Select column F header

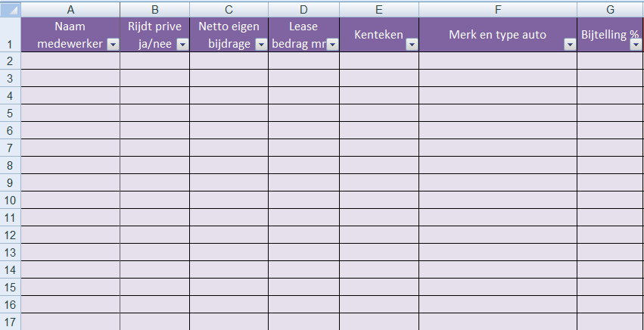[x=498, y=9]
